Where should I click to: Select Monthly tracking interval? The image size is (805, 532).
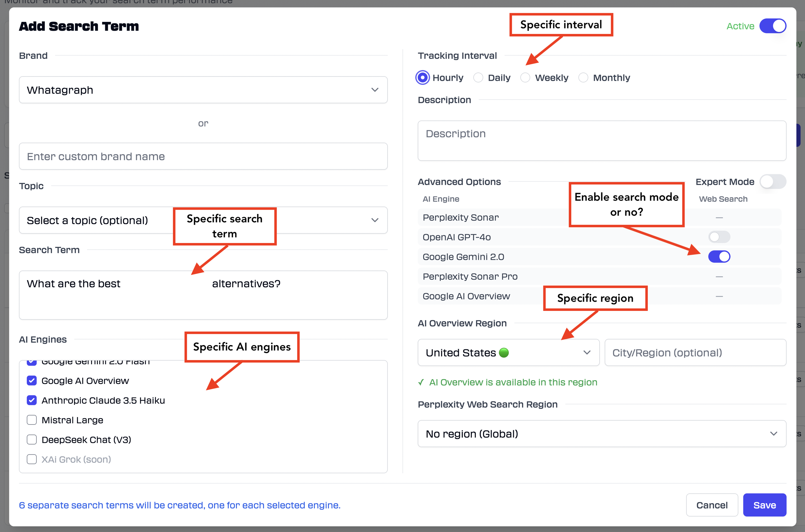point(583,77)
